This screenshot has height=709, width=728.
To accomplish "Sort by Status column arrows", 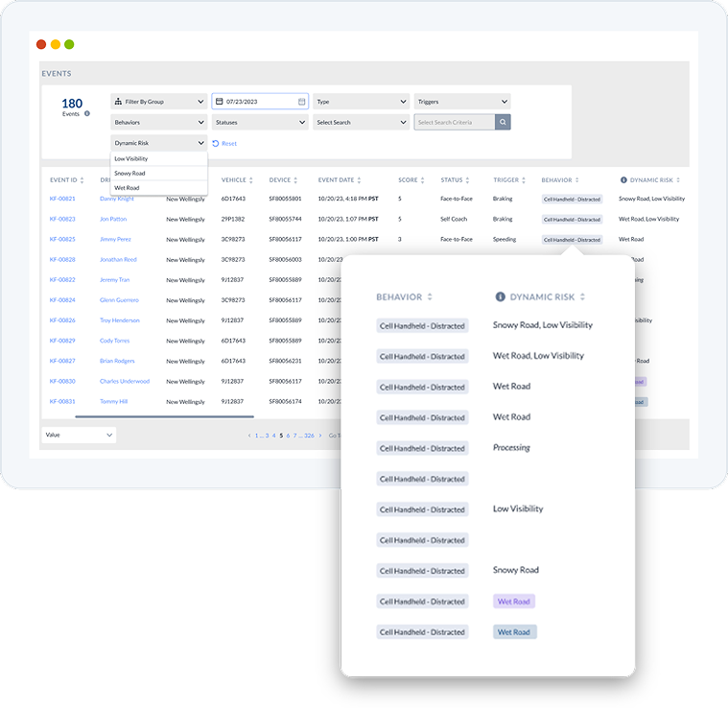I will tap(467, 180).
